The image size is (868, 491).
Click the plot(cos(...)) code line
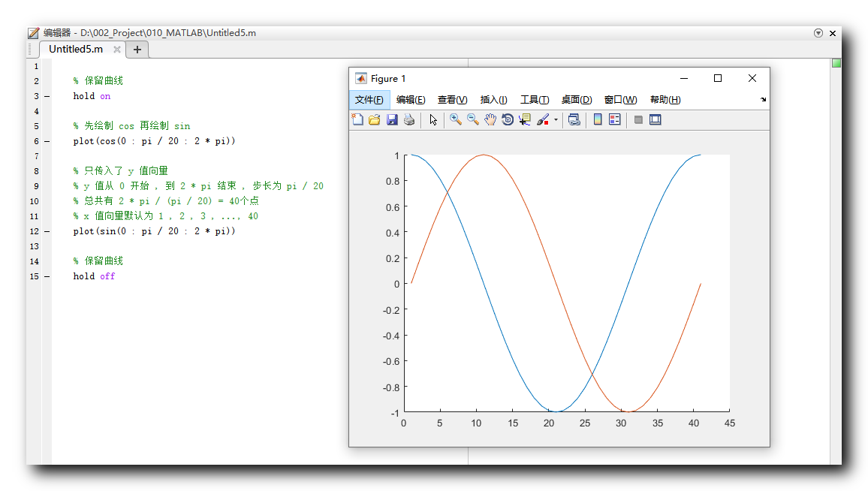[x=155, y=141]
